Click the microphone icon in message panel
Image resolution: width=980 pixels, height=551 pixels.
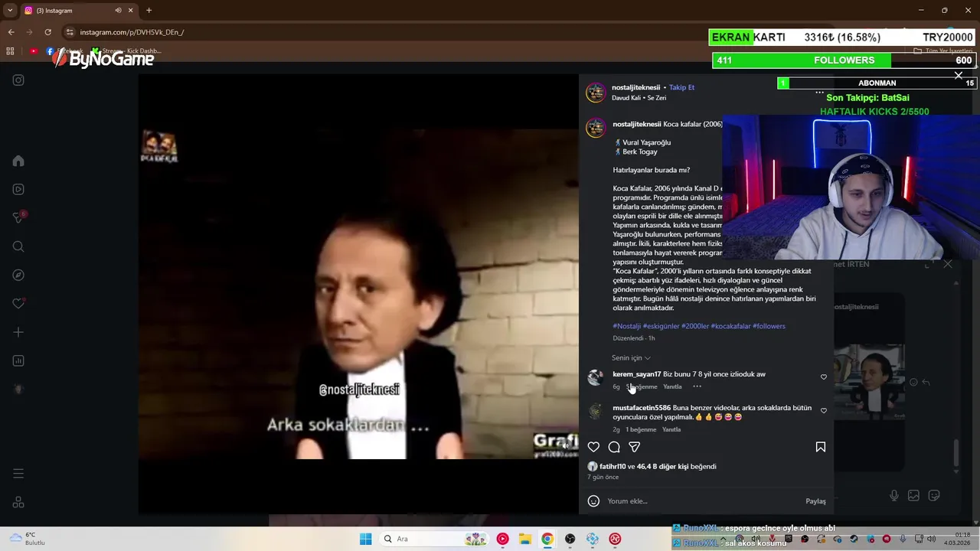pyautogui.click(x=893, y=496)
